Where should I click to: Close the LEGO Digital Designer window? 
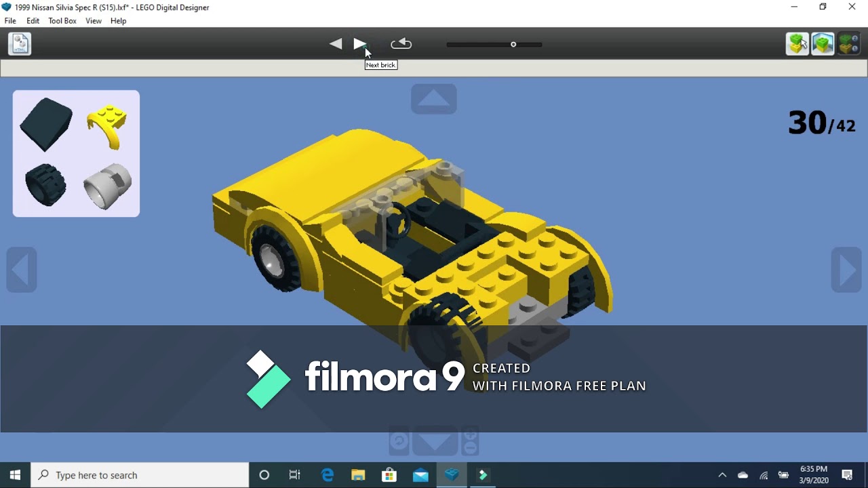pyautogui.click(x=852, y=7)
